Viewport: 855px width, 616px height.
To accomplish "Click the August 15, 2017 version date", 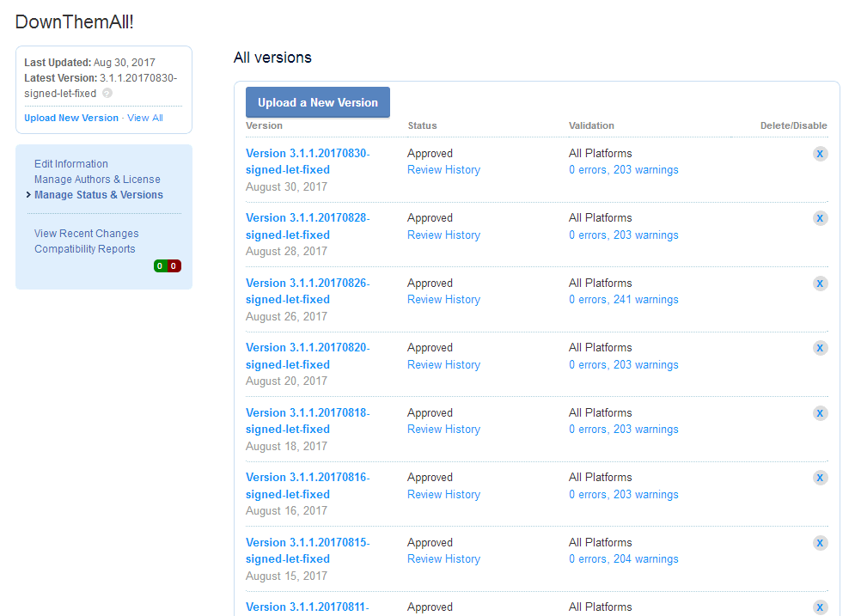I will point(286,576).
